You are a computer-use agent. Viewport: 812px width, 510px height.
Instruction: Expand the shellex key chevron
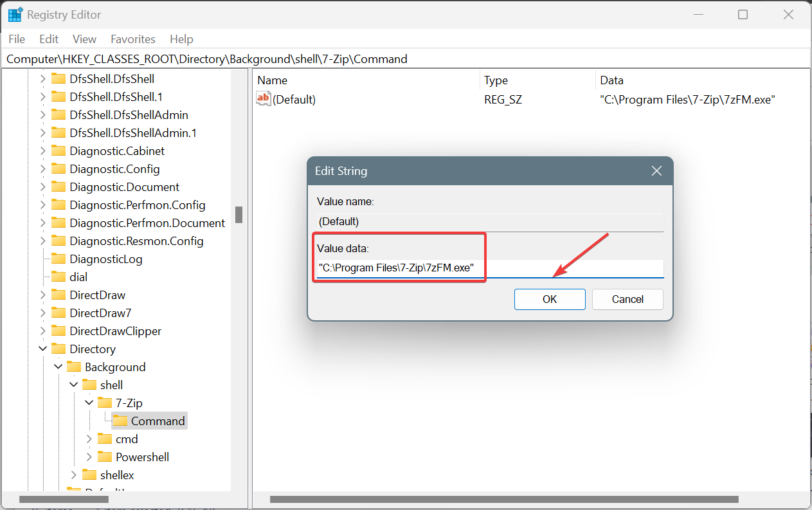click(x=74, y=475)
